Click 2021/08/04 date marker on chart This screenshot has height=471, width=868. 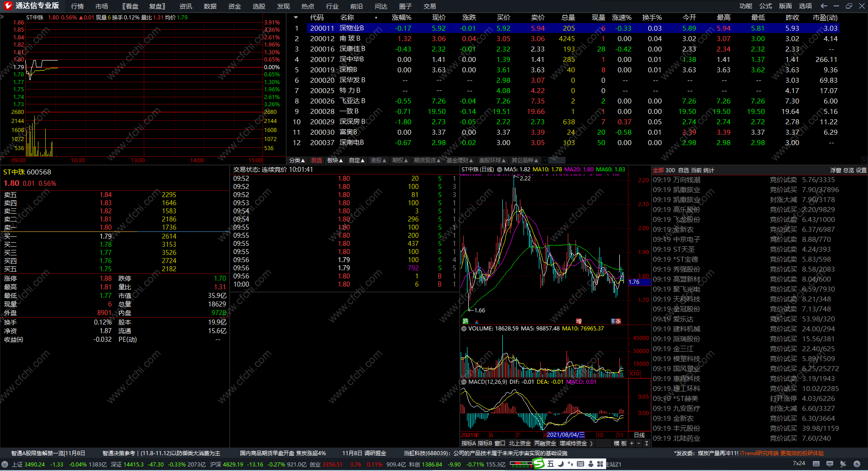(566, 435)
